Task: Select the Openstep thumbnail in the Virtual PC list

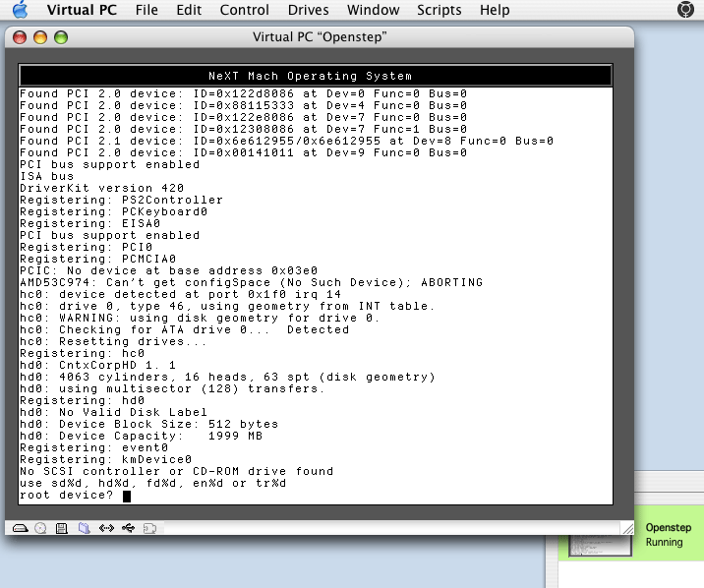Action: [600, 546]
